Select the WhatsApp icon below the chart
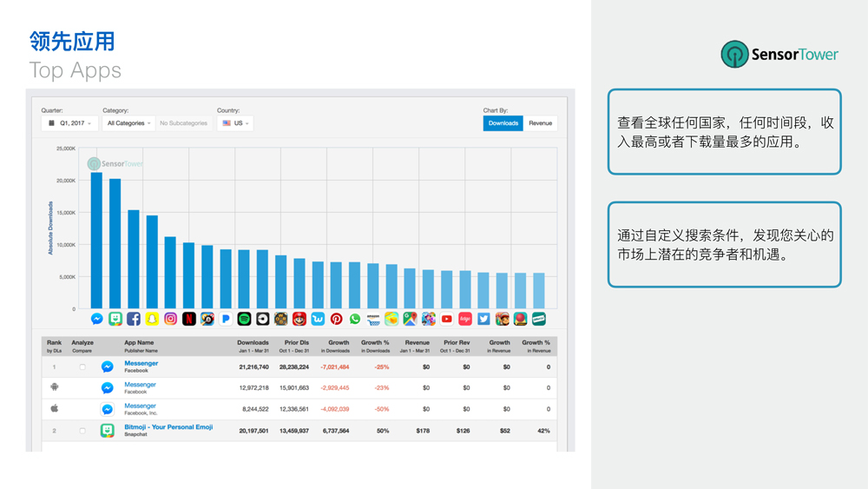Image resolution: width=868 pixels, height=489 pixels. click(x=355, y=320)
